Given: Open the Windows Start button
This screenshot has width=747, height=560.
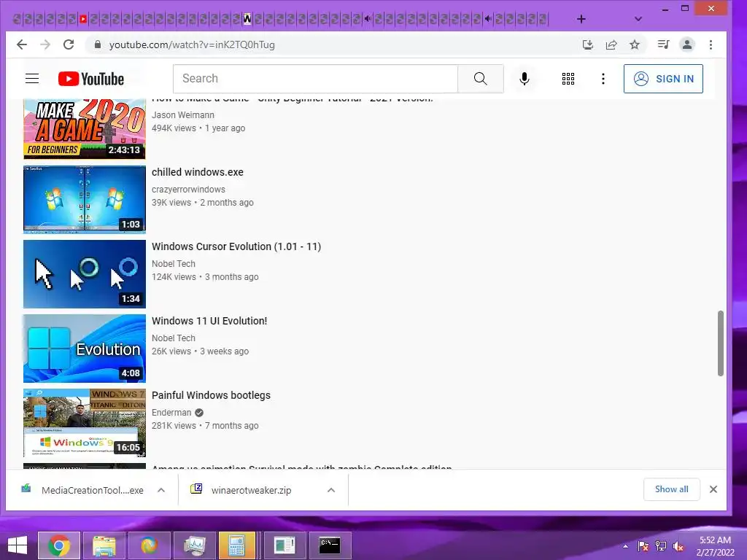Looking at the screenshot, I should pos(18,545).
